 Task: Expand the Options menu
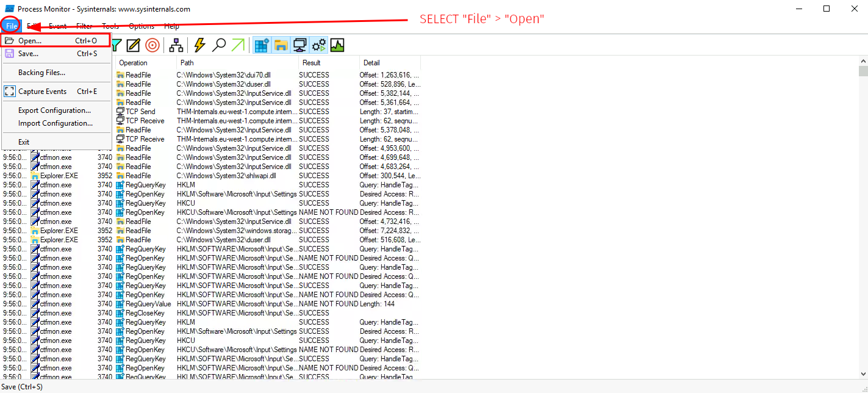(142, 26)
